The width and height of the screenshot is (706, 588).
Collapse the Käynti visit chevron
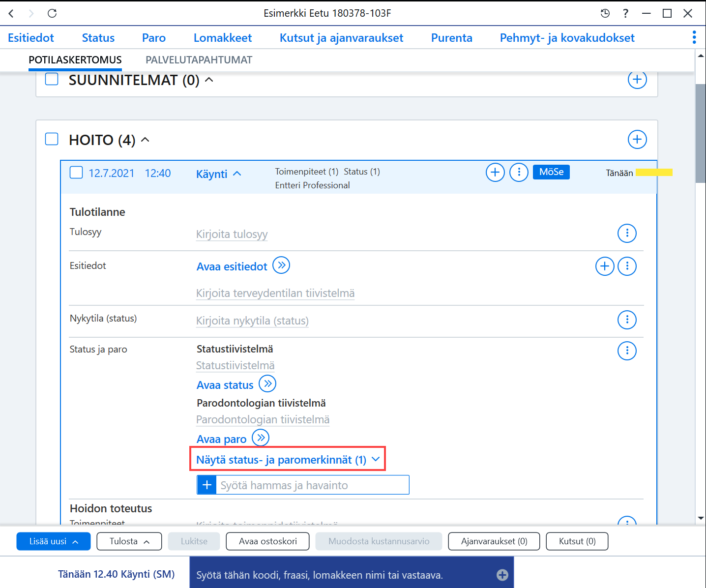pyautogui.click(x=237, y=174)
